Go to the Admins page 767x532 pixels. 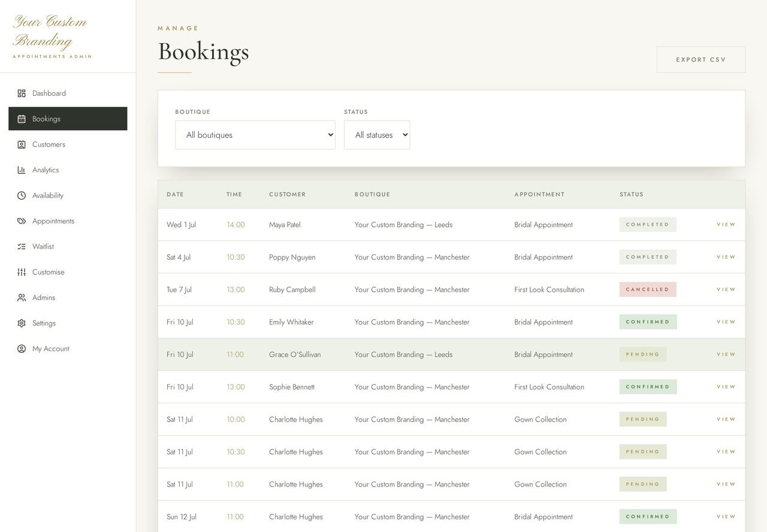pyautogui.click(x=68, y=298)
